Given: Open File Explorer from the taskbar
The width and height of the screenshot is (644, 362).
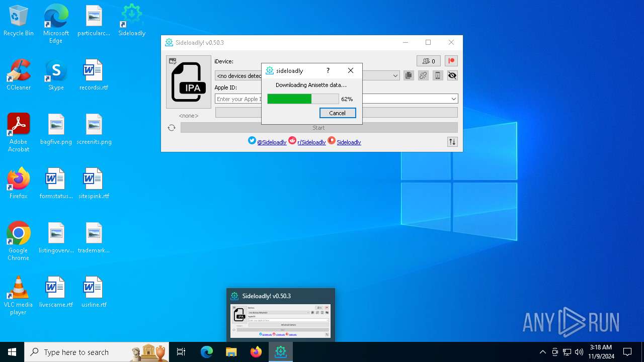Looking at the screenshot, I should click(231, 352).
